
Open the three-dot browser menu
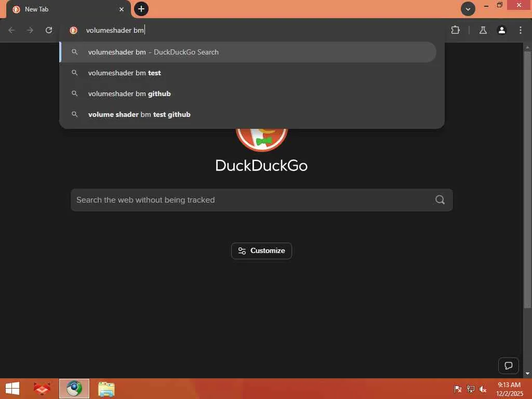point(520,30)
